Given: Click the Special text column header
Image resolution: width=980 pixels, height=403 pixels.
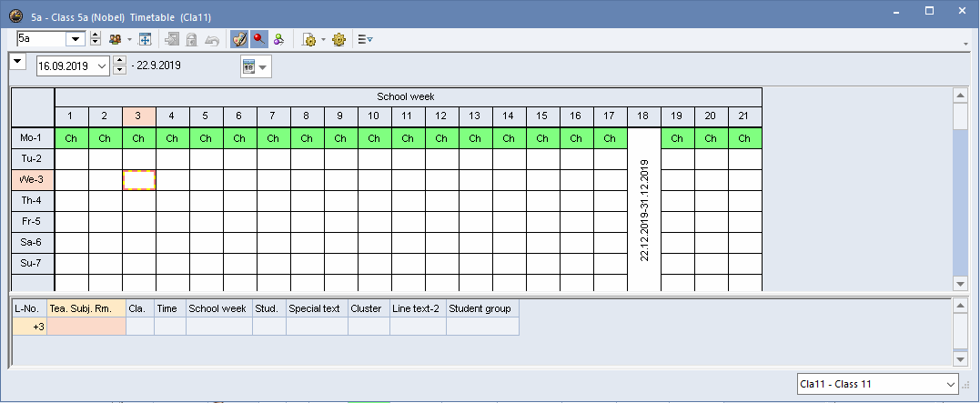Looking at the screenshot, I should 318,308.
